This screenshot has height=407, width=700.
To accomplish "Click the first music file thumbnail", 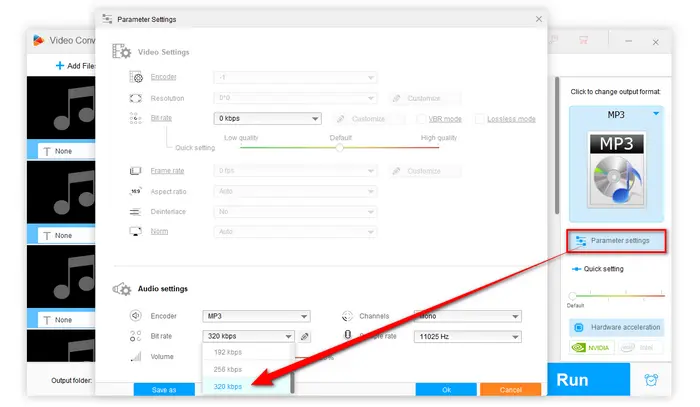I will click(61, 108).
